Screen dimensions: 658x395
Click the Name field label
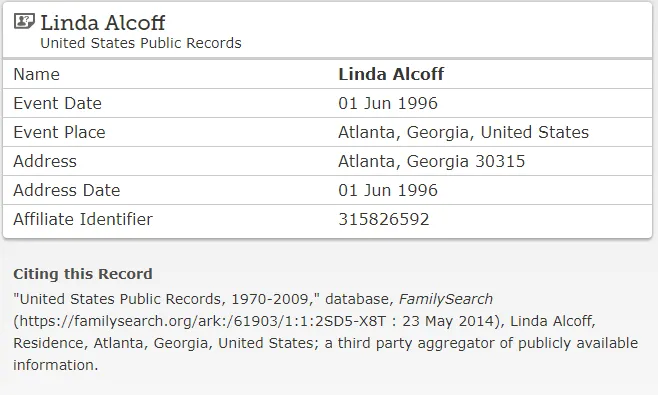[37, 74]
